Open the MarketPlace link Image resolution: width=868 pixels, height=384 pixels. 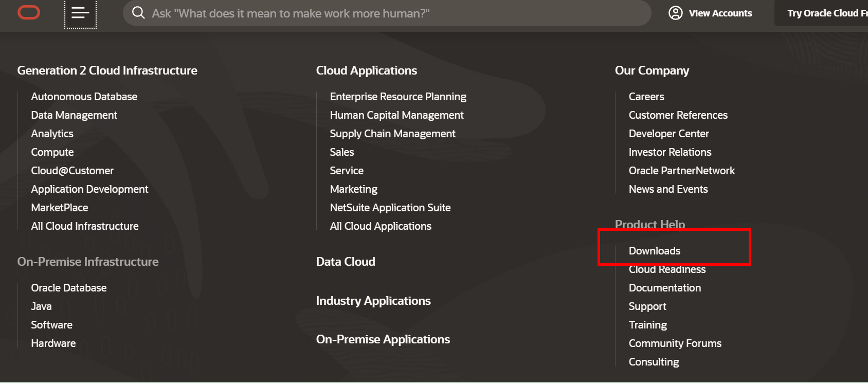60,208
